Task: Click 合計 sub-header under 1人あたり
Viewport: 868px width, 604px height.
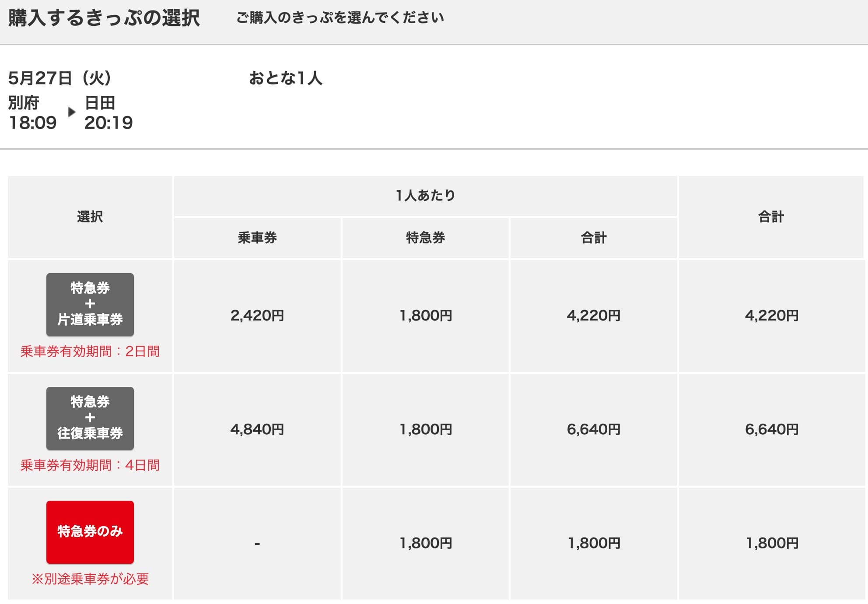Action: click(594, 238)
